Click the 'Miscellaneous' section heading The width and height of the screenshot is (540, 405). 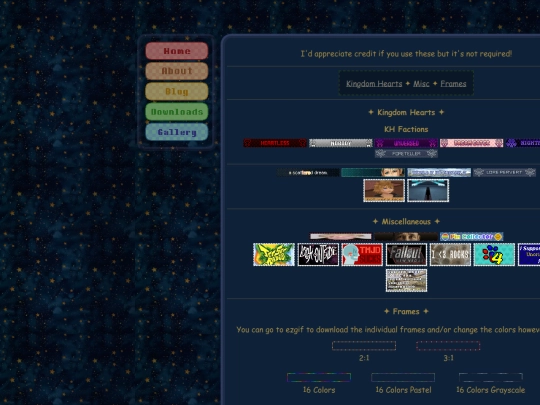coord(406,221)
